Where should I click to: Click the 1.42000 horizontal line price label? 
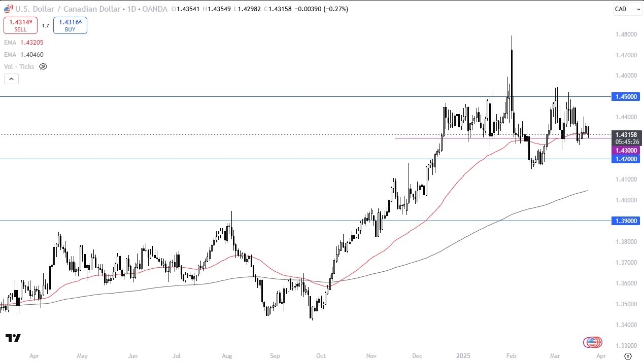pyautogui.click(x=625, y=159)
